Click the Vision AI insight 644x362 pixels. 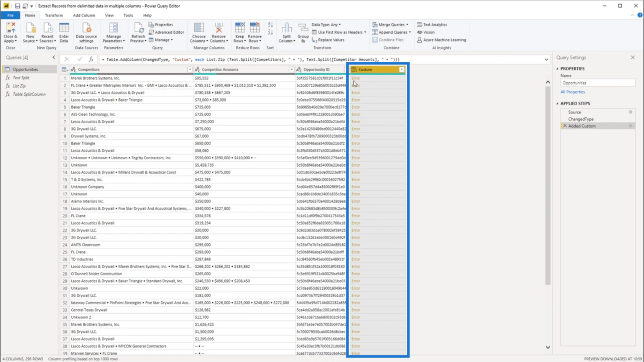click(426, 32)
